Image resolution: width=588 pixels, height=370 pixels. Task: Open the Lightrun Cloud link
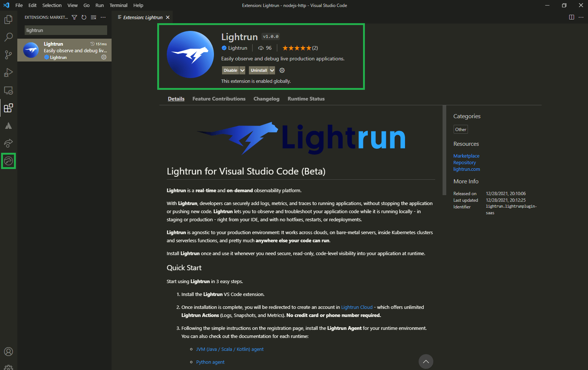click(357, 307)
